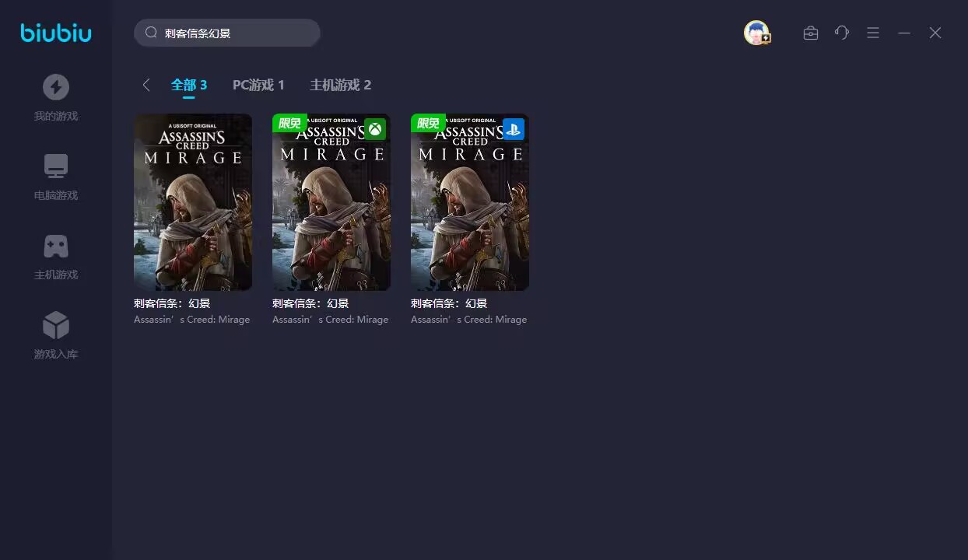Viewport: 968px width, 560px height.
Task: Switch to the 主机游戏 2 tab
Action: [340, 85]
